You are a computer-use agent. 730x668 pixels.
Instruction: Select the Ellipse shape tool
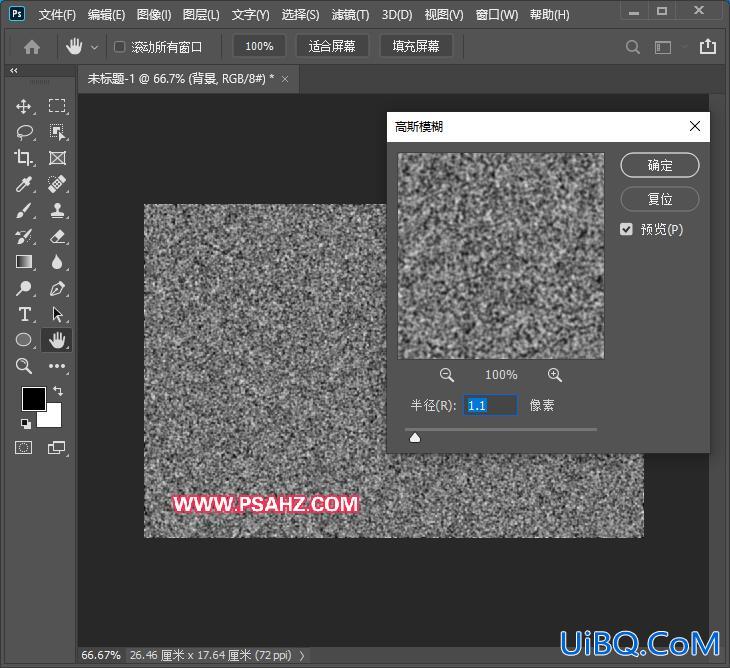pos(23,340)
